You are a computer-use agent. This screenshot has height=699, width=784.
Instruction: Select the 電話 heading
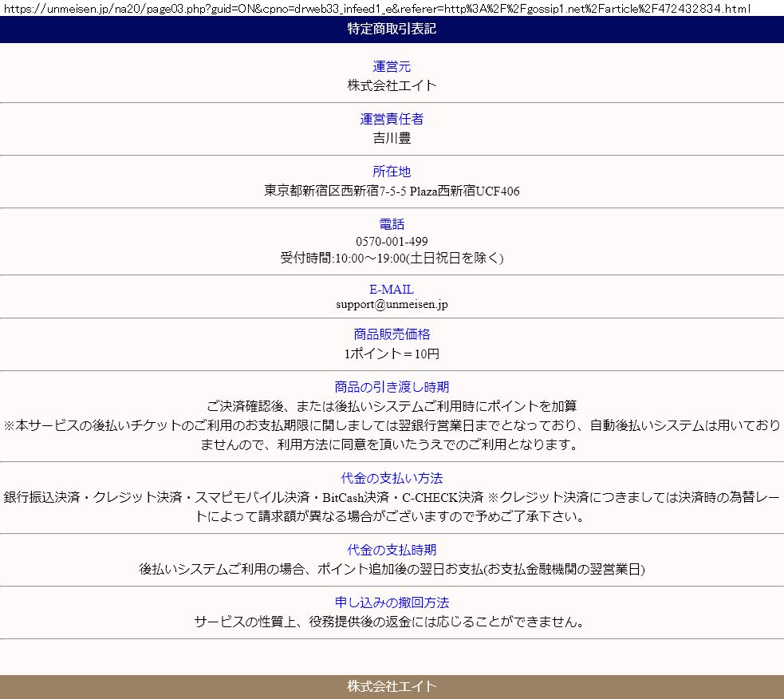coord(392,225)
